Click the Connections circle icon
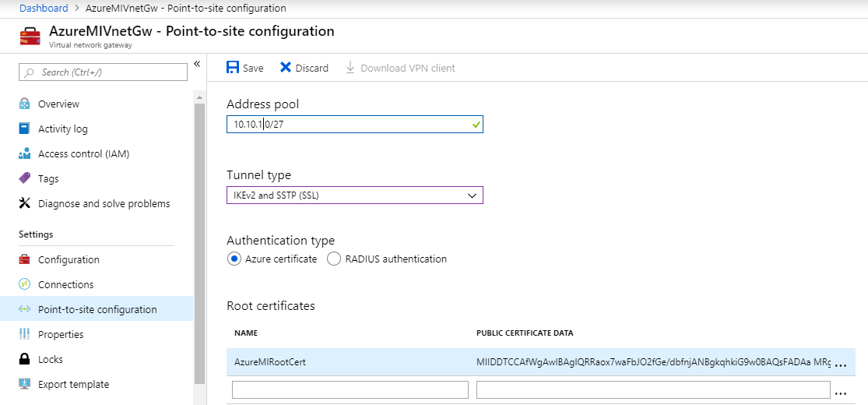Image resolution: width=868 pixels, height=405 pixels. [24, 284]
